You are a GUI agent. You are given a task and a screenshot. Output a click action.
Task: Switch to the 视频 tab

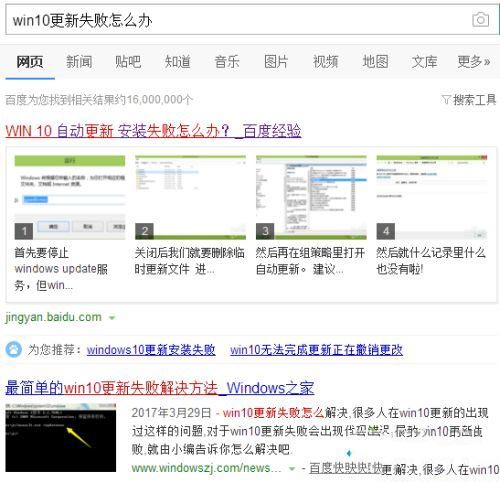(x=326, y=62)
